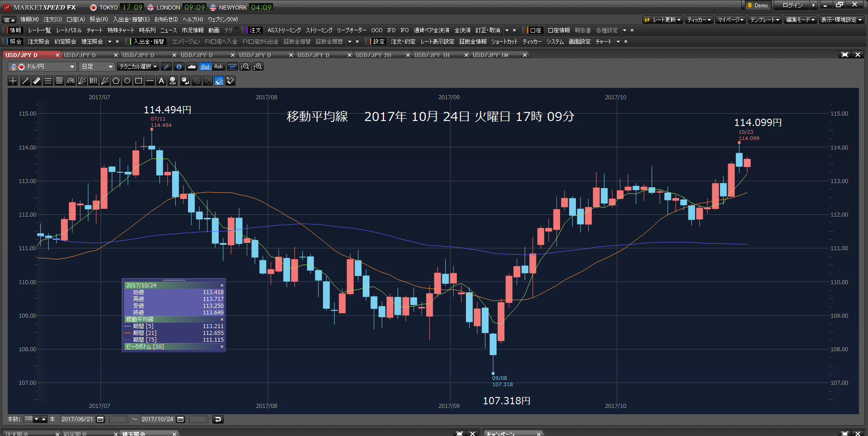Open the マイページ dropdown
Image resolution: width=868 pixels, height=436 pixels.
click(x=730, y=19)
